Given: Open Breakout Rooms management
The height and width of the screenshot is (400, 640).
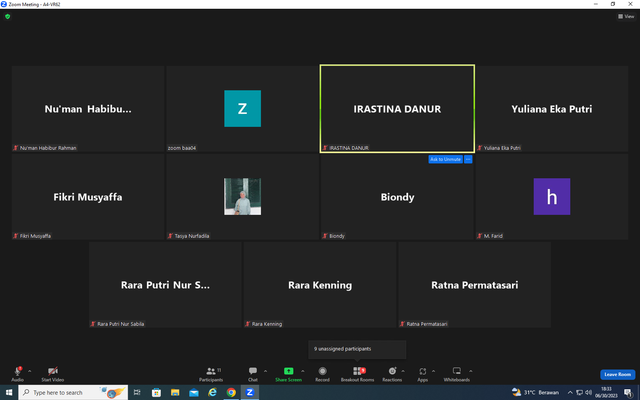Looking at the screenshot, I should click(357, 374).
